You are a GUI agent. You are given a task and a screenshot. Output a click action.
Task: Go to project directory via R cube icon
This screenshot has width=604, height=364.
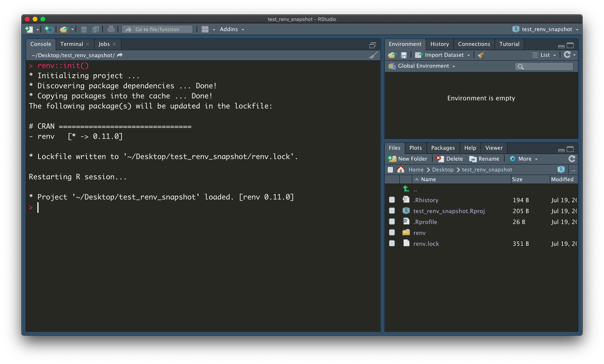(561, 169)
